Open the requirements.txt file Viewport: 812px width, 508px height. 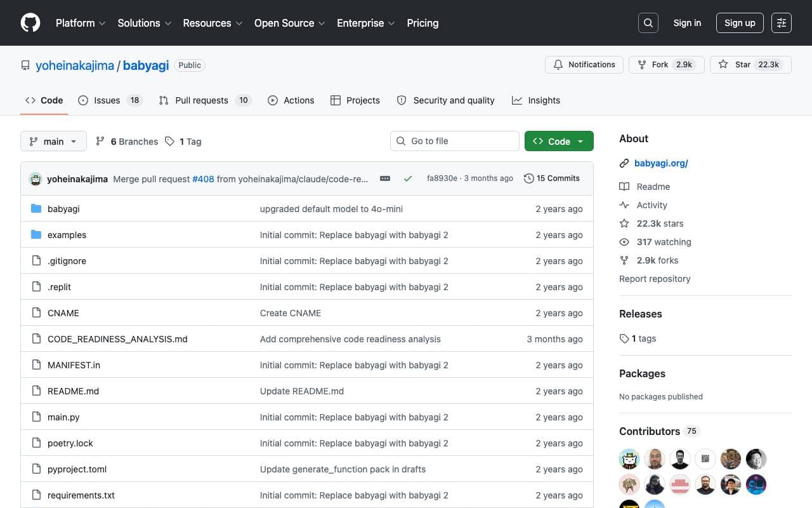[81, 495]
